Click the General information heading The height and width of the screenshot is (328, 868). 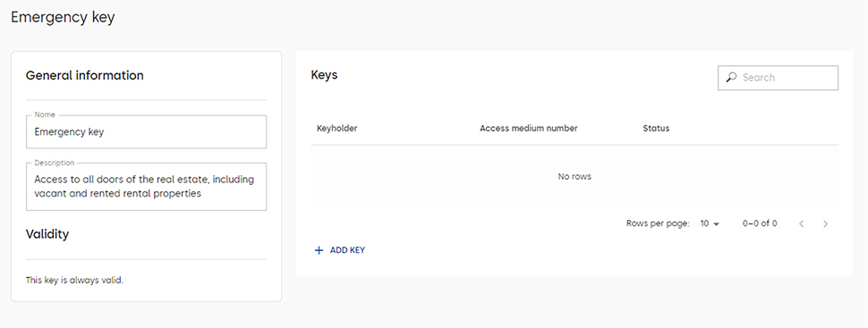pos(85,75)
